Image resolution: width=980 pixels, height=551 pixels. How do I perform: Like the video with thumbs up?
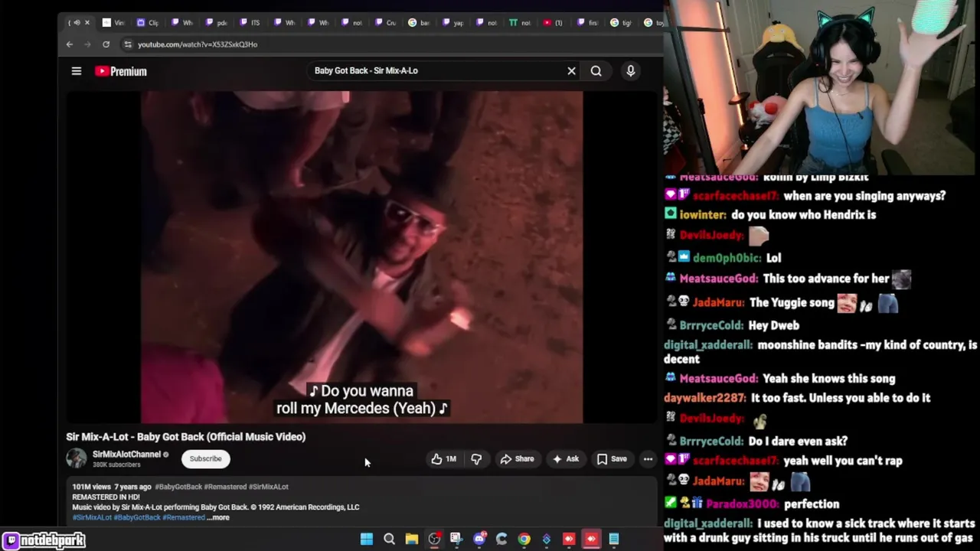[443, 459]
